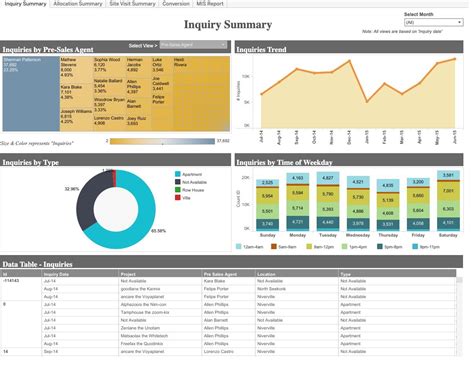Click the Jan-15 low point on trend line
This screenshot has width=474, height=371.
(x=367, y=101)
